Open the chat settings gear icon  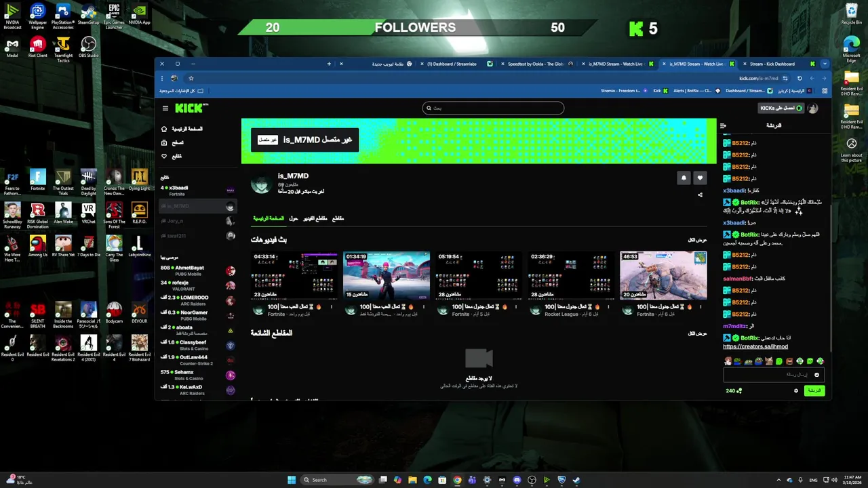point(796,390)
